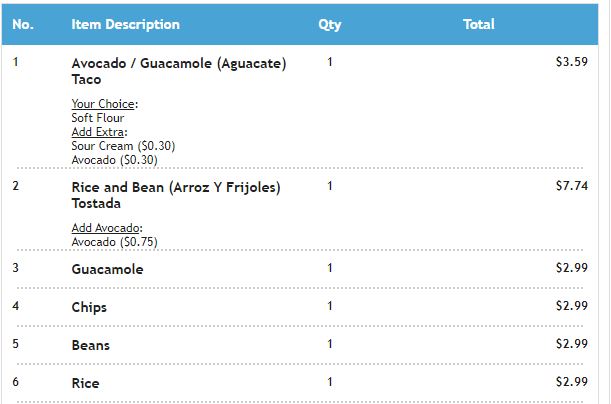This screenshot has height=404, width=611.
Task: Select the Chips item row
Action: click(300, 307)
